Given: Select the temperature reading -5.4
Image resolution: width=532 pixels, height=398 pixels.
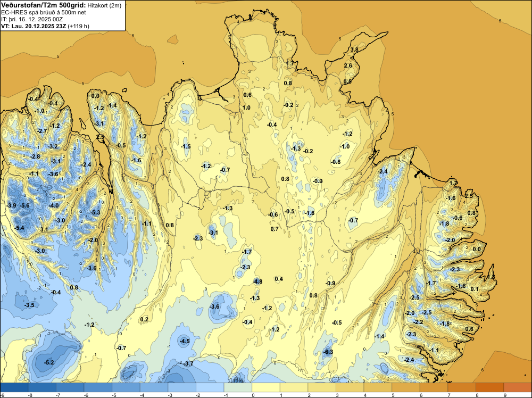Looking at the screenshot, I should click(x=20, y=228).
